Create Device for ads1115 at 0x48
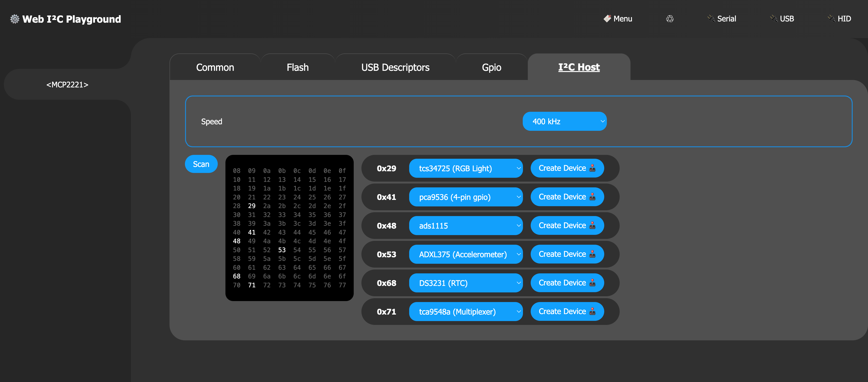Viewport: 868px width, 382px height. 567,225
